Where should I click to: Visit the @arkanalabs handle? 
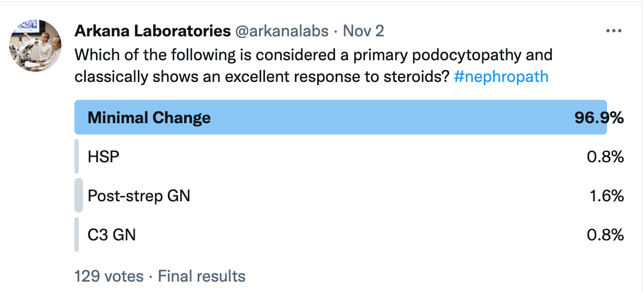(282, 31)
